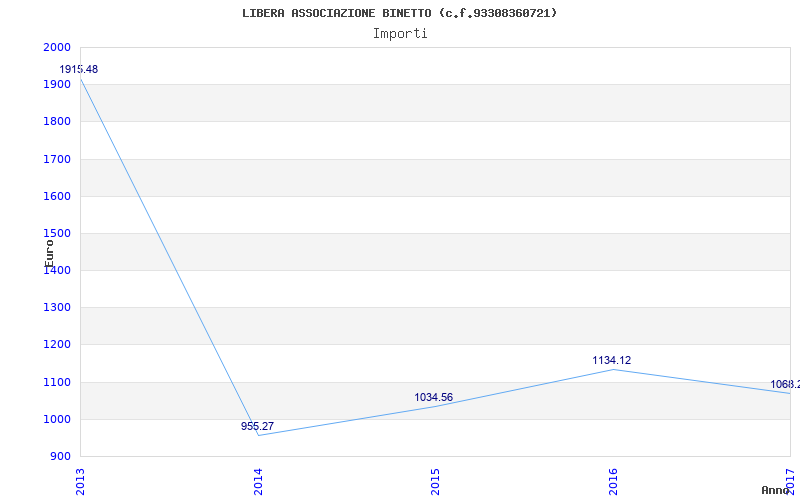Click y-axis value 900
800x500 pixels.
click(x=61, y=457)
